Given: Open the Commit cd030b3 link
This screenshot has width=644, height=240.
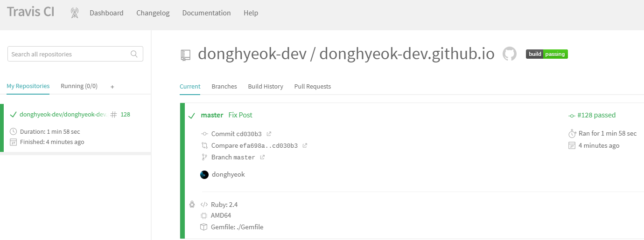Looking at the screenshot, I should point(237,134).
